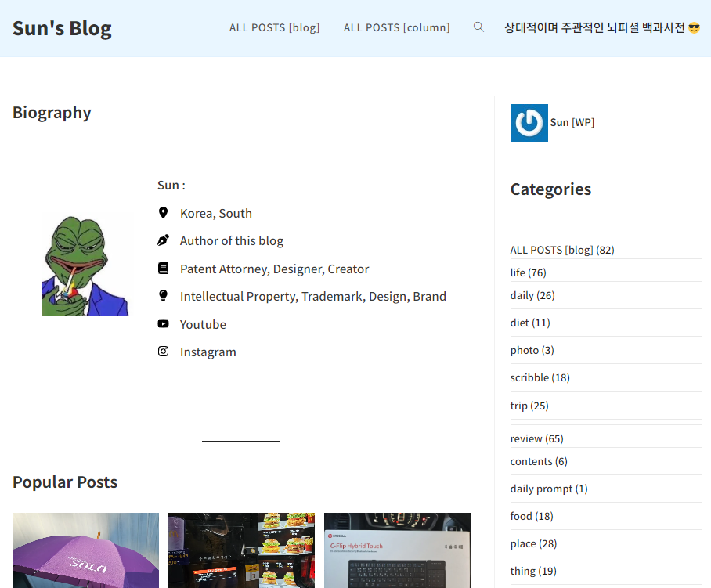Select the trip (25) category
The height and width of the screenshot is (588, 711).
pyautogui.click(x=529, y=406)
